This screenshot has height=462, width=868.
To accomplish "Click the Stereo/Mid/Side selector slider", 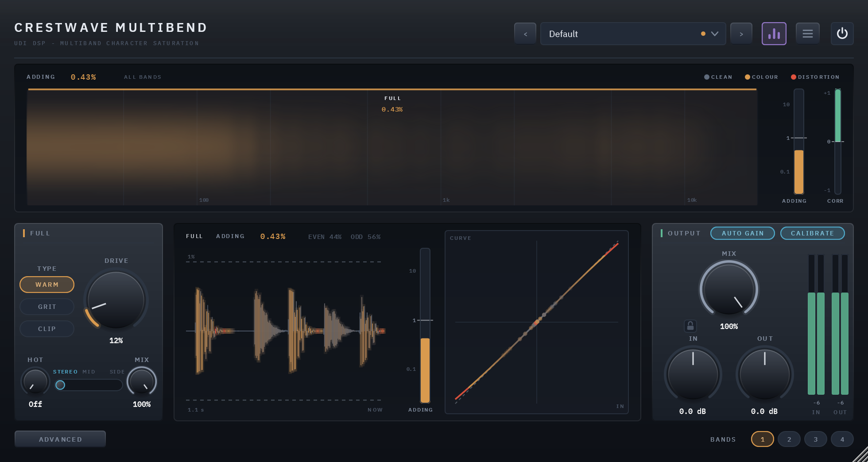I will point(89,385).
